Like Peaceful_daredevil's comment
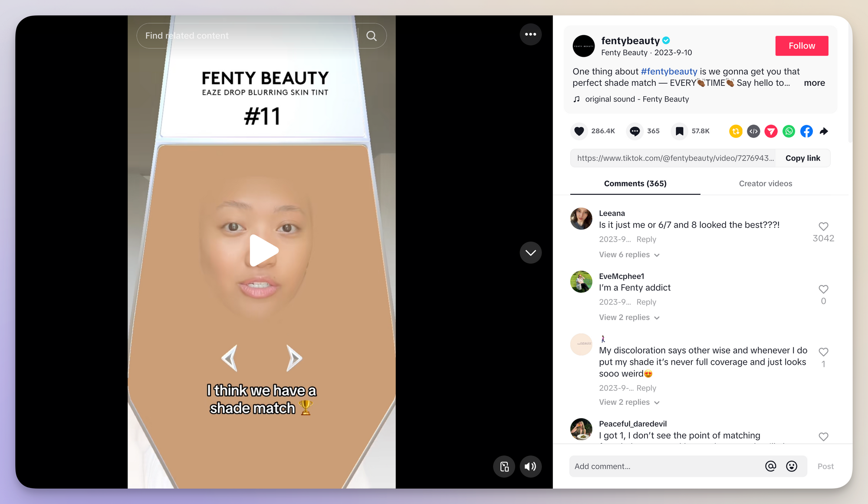This screenshot has width=868, height=504. tap(823, 437)
